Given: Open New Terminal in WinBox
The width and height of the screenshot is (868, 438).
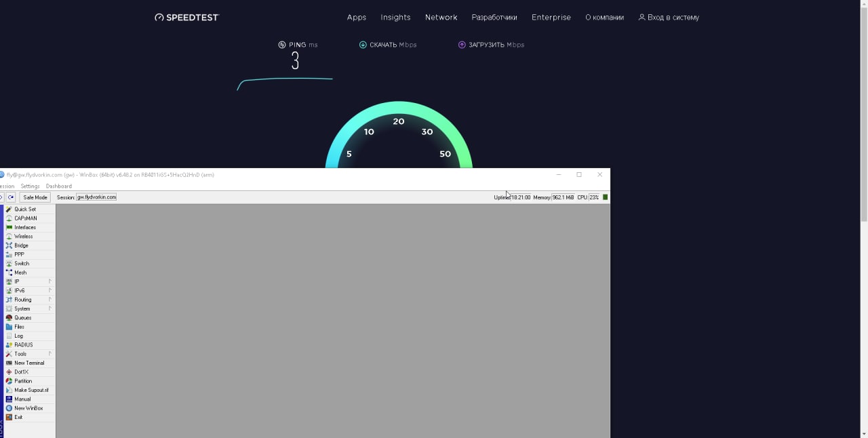Looking at the screenshot, I should tap(29, 363).
